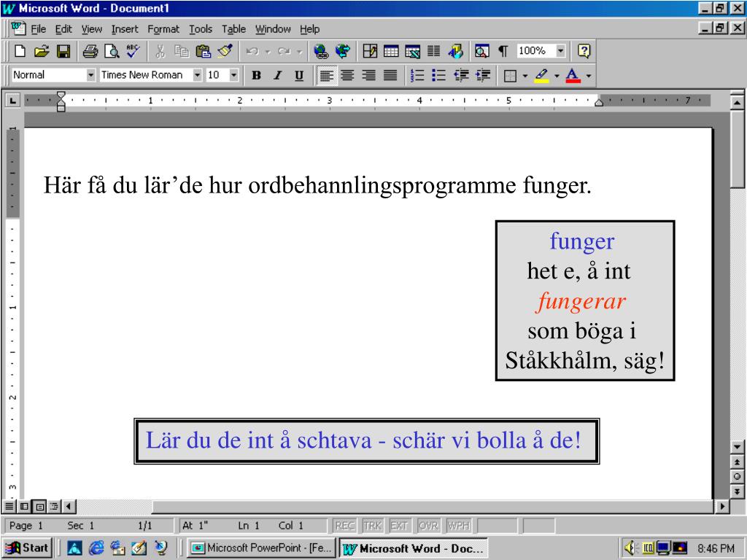Paste from clipboard icon
The image size is (747, 560).
[x=204, y=50]
